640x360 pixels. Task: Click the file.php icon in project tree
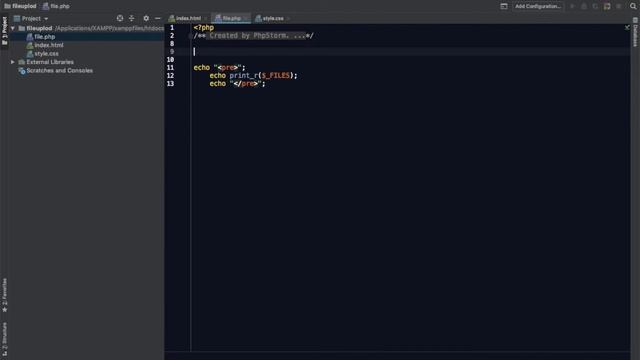[x=30, y=37]
